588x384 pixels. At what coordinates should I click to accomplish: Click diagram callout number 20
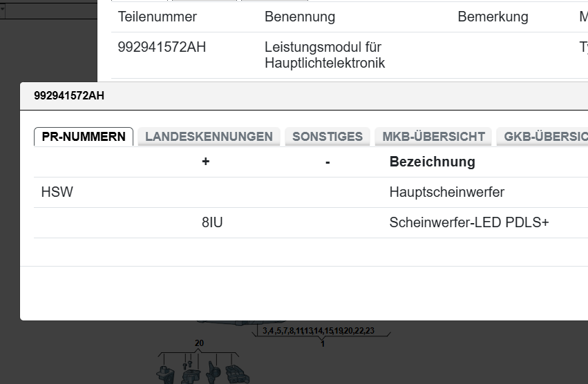tap(199, 343)
